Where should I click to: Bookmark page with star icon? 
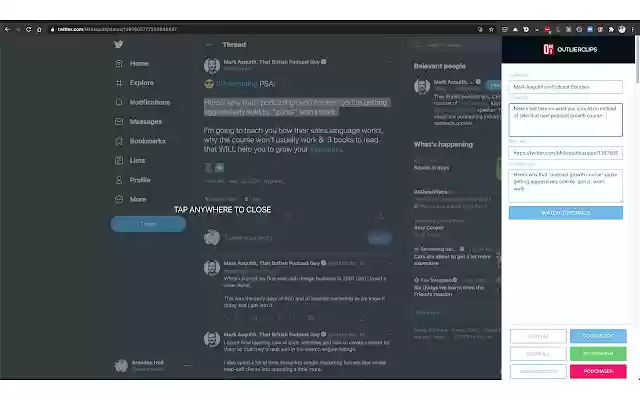point(491,29)
